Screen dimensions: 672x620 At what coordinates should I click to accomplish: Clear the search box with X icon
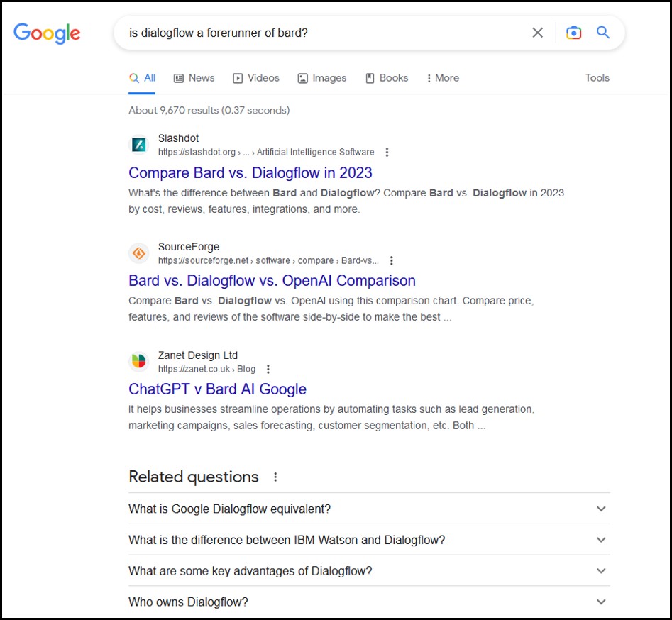click(537, 33)
